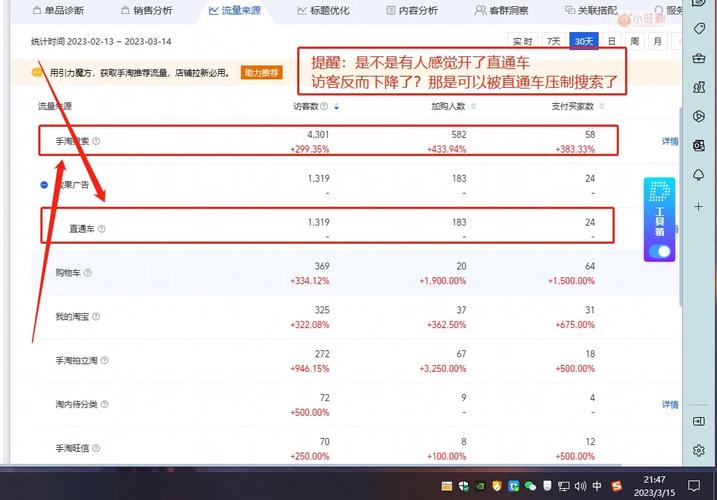Open 详情 link for 淘内待分类 row
The width and height of the screenshot is (717, 500).
(x=670, y=404)
